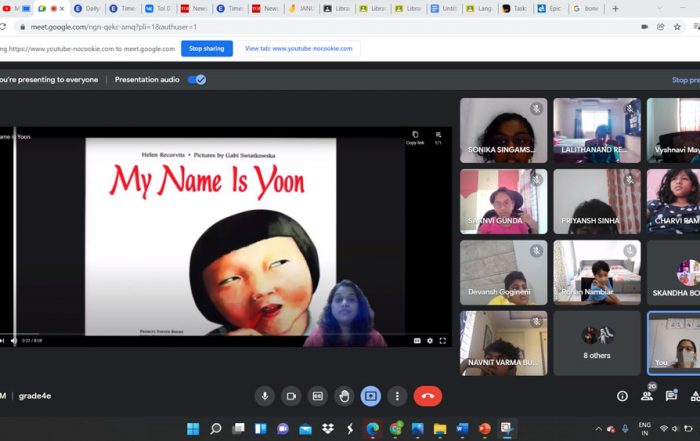Image resolution: width=700 pixels, height=441 pixels.
Task: Switch to the 'Daily' browser tab
Action: [x=87, y=8]
